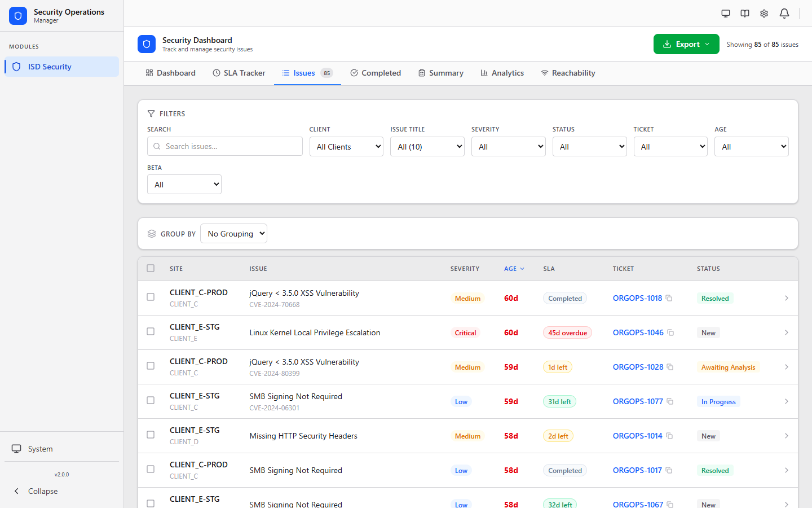Viewport: 812px width, 508px height.
Task: Open the Age filter dropdown
Action: (751, 147)
